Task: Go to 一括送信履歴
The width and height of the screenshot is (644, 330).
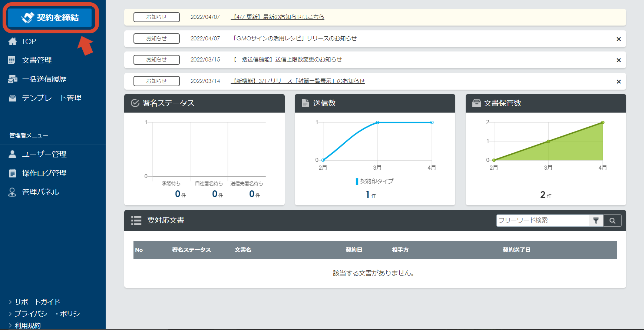Action: point(44,79)
